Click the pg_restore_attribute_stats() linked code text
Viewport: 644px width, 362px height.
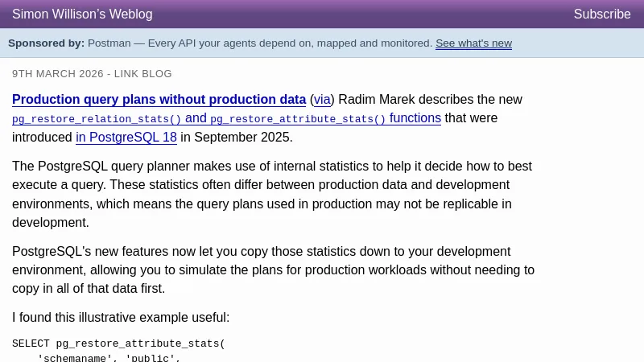pos(298,119)
